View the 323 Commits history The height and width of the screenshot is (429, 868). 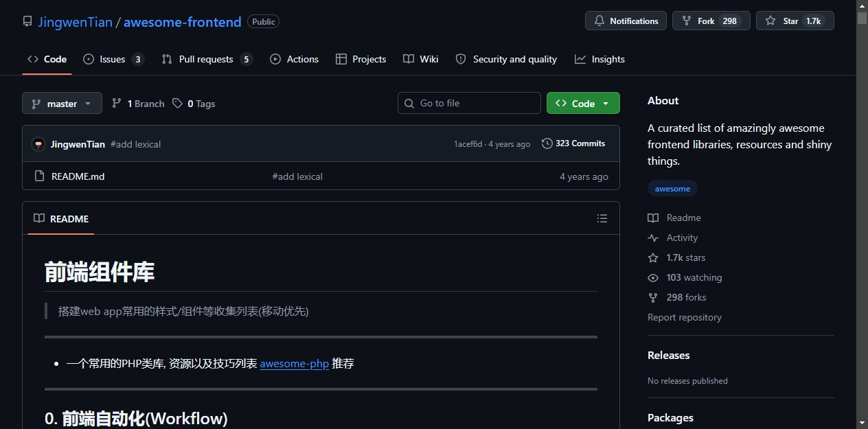(x=573, y=143)
